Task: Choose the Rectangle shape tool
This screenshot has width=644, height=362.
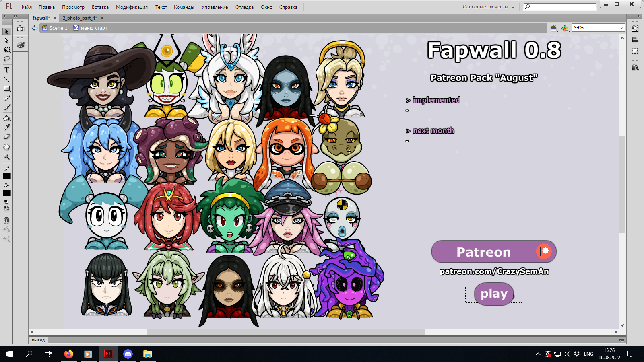Action: (x=6, y=88)
